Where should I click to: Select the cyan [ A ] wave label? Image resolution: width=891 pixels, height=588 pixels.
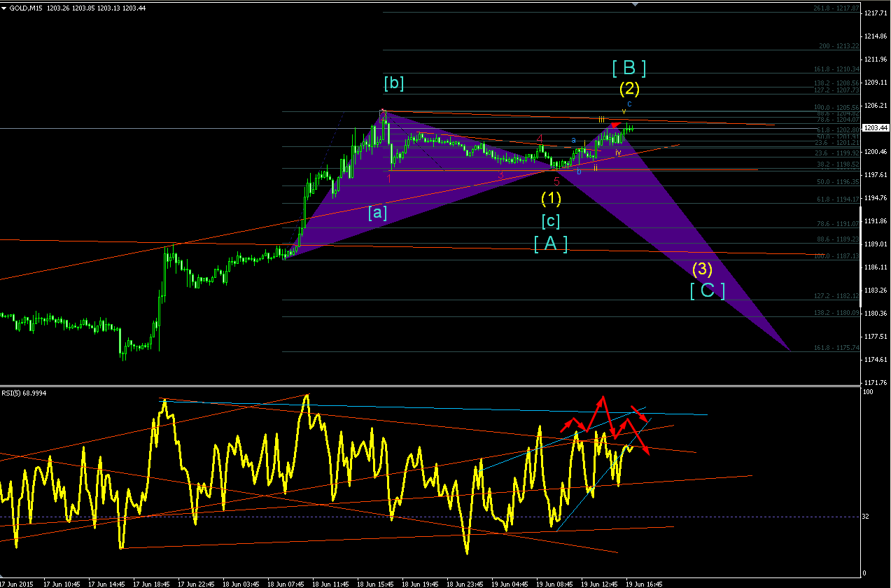pos(550,244)
